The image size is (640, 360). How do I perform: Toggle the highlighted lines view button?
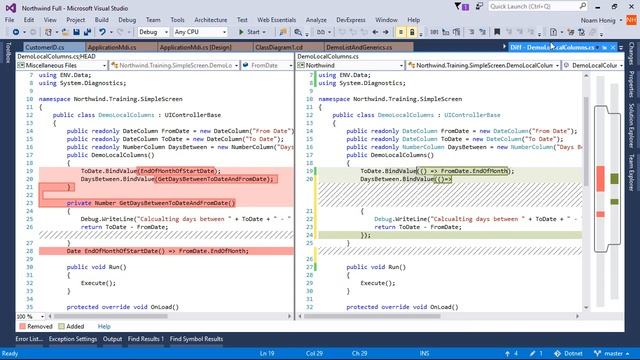click(x=400, y=32)
